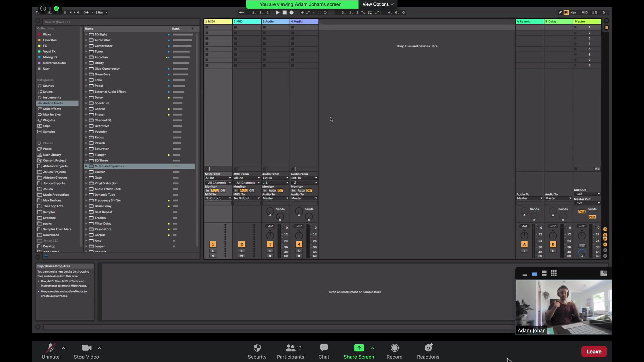Open the MIDI Effects browser section
Screen dimensions: 644x362
tap(52, 109)
